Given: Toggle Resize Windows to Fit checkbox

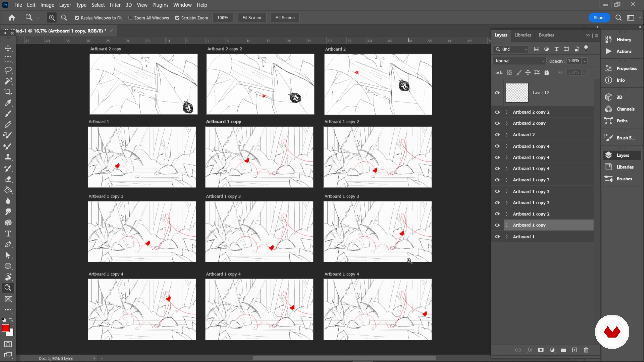Looking at the screenshot, I should tap(77, 18).
